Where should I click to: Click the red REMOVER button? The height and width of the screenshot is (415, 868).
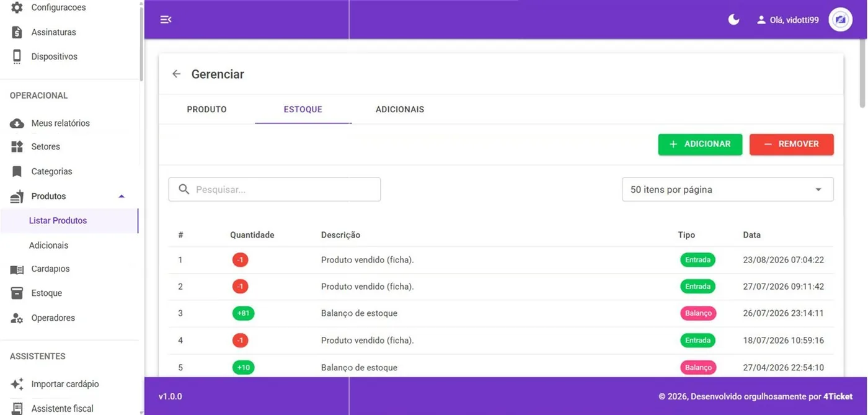click(791, 144)
